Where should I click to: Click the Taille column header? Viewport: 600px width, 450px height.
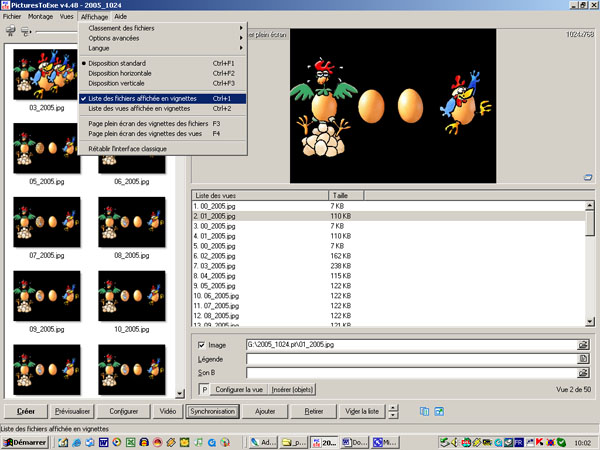(x=346, y=195)
